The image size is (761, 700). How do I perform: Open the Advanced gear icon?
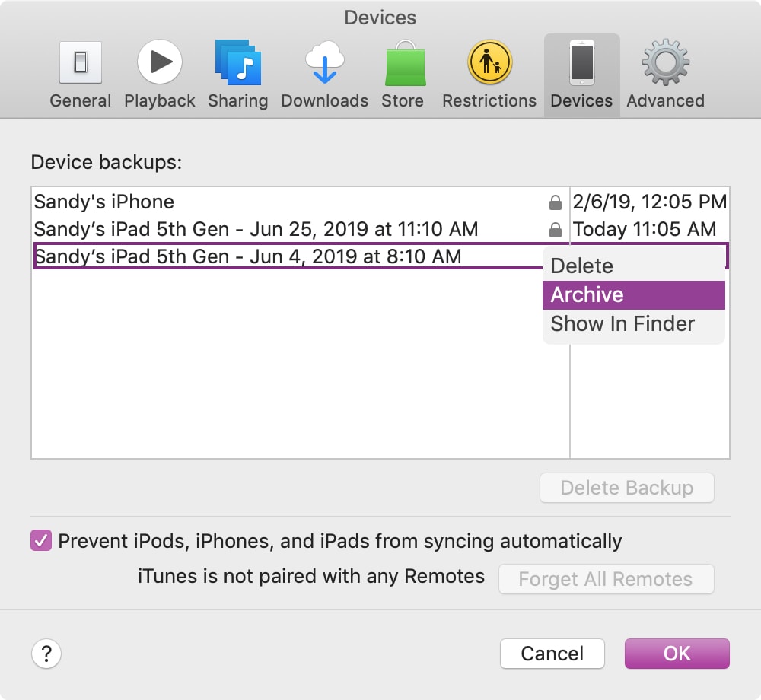coord(665,62)
